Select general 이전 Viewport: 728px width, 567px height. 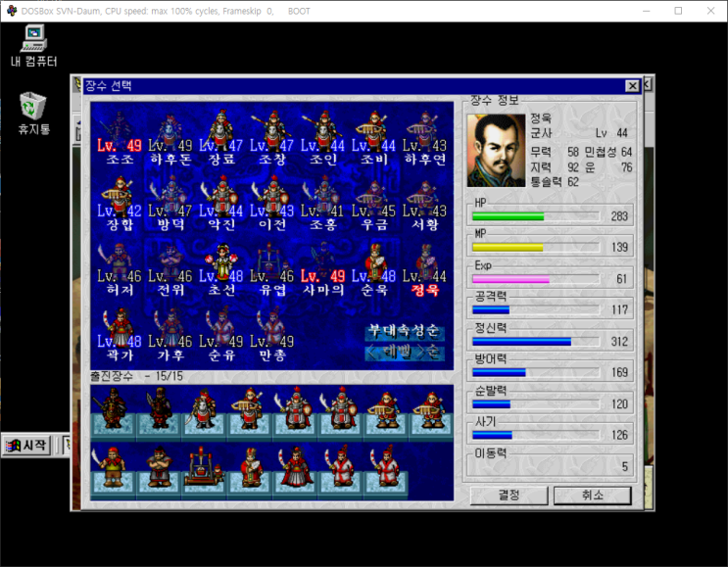(272, 204)
